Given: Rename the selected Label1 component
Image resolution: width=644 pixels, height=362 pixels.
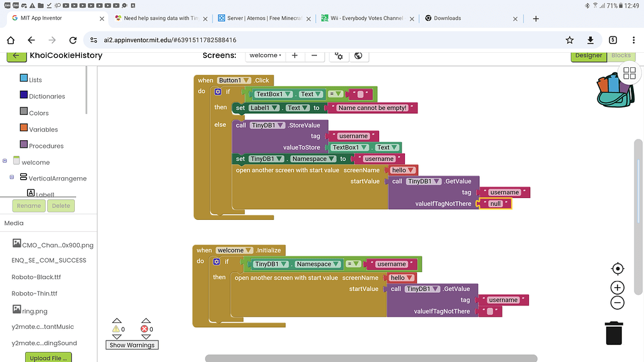Looking at the screenshot, I should click(28, 206).
